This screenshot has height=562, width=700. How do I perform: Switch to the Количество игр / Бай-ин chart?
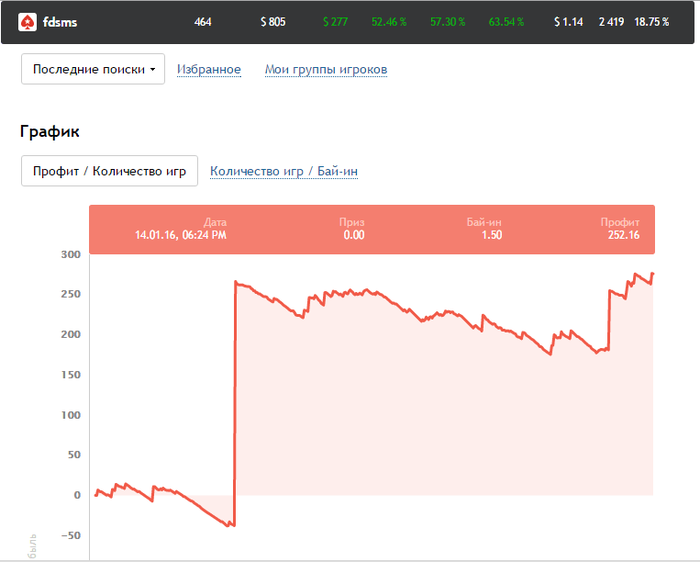pos(284,171)
